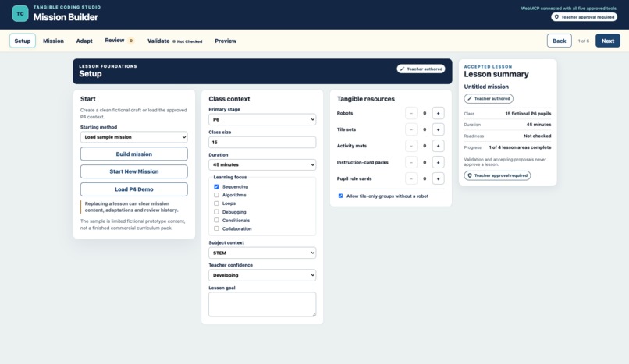
Task: Click the Teacher authored badge in Setup header
Action: (421, 69)
